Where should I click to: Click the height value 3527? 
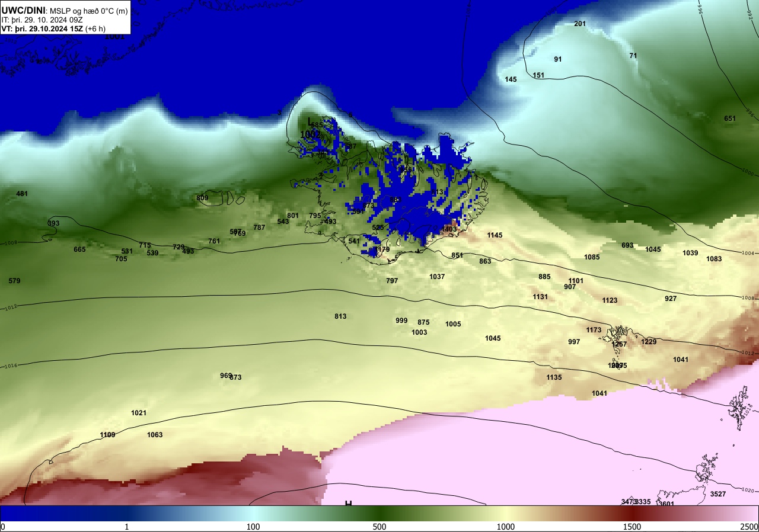coord(718,494)
